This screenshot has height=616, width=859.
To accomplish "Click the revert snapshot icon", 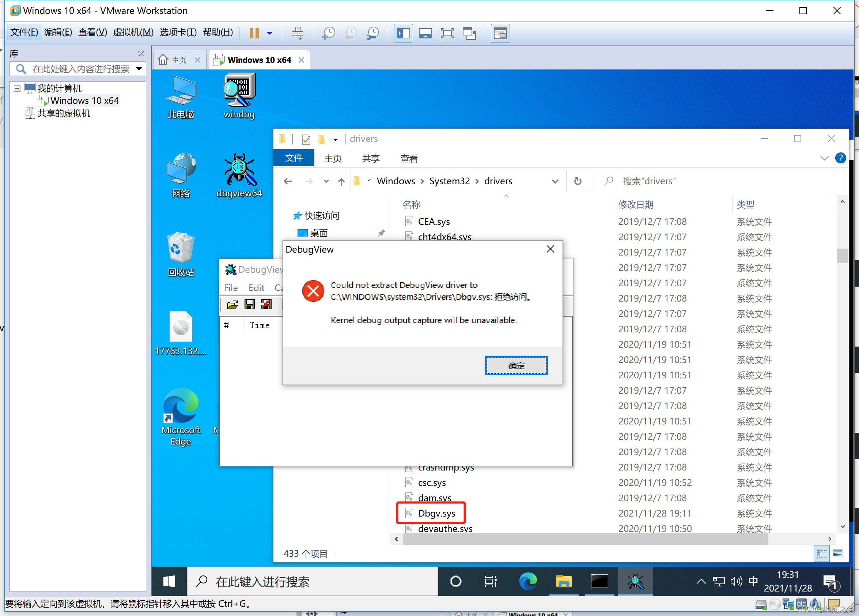I will coord(350,33).
